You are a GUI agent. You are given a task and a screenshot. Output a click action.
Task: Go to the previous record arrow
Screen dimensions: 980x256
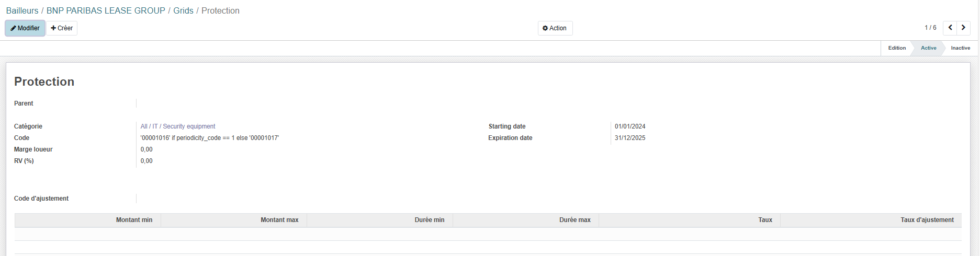[950, 28]
